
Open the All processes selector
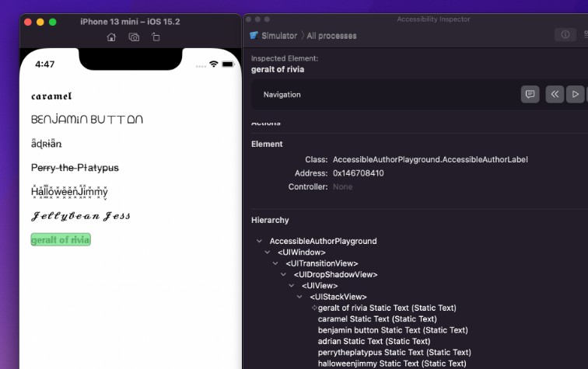tap(331, 36)
